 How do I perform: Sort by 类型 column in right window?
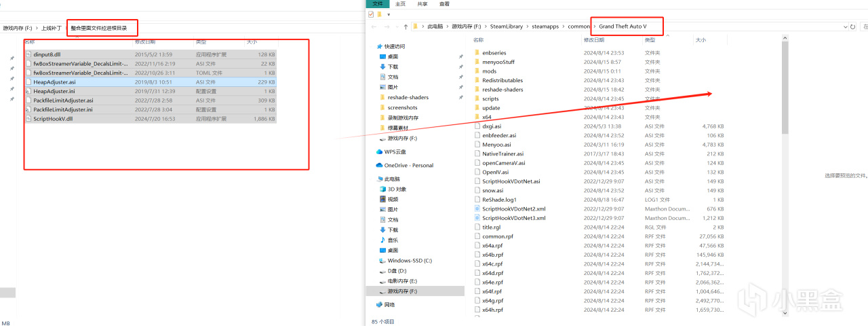pos(650,40)
